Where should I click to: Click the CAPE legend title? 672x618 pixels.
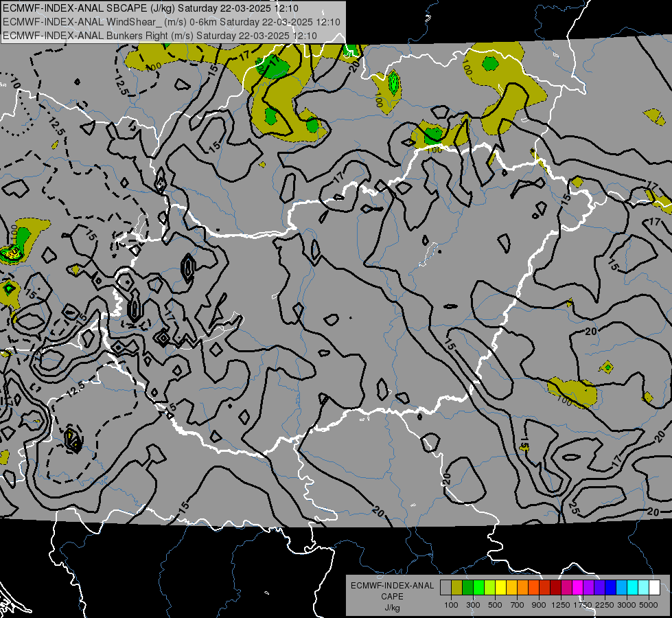tap(392, 597)
